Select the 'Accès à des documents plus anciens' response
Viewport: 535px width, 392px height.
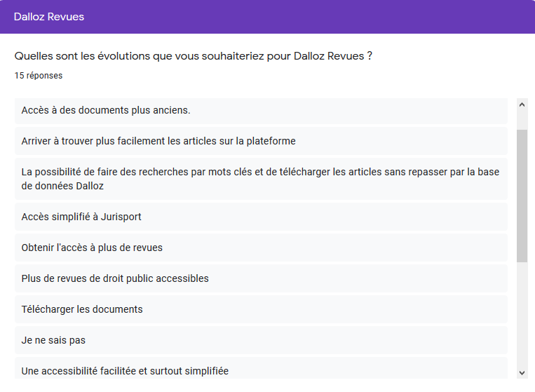(x=106, y=111)
